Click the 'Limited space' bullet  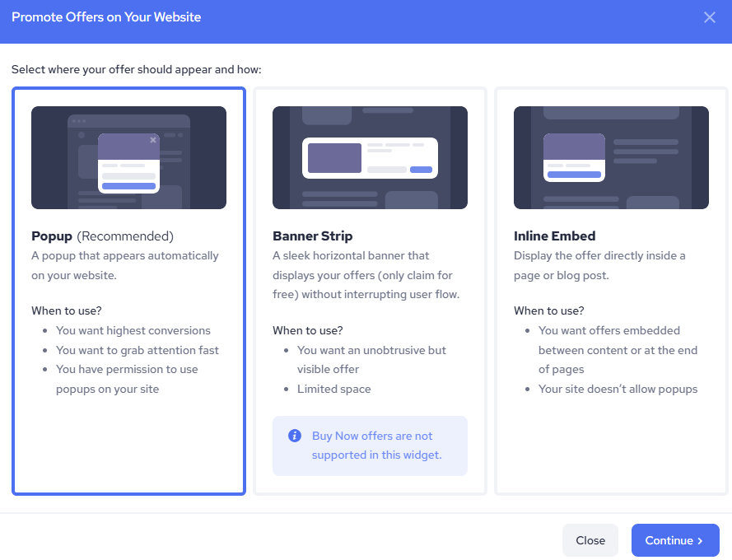pyautogui.click(x=333, y=389)
